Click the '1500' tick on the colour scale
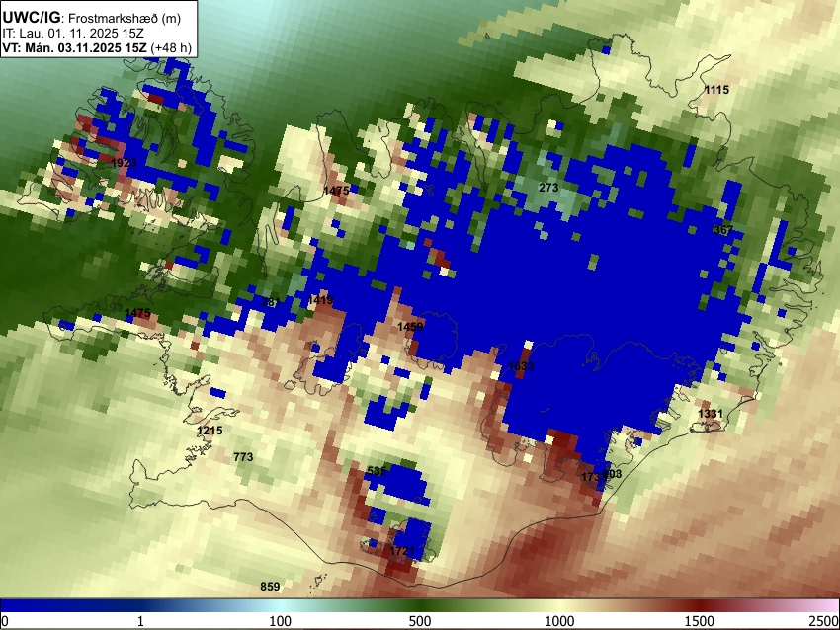 700,621
